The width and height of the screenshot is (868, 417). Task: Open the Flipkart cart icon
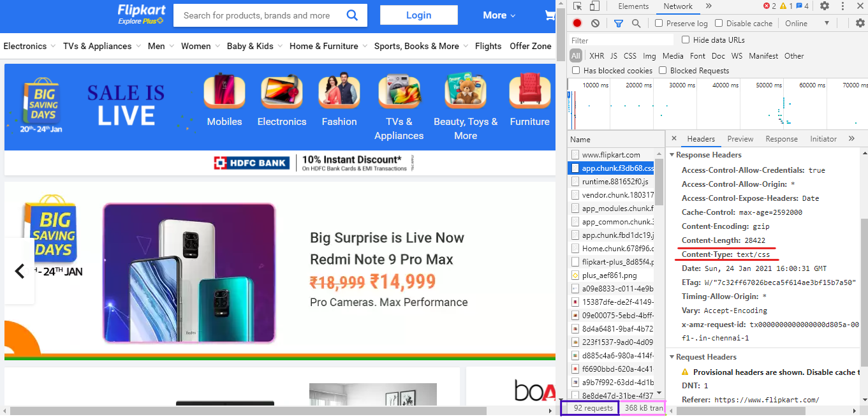[x=550, y=15]
